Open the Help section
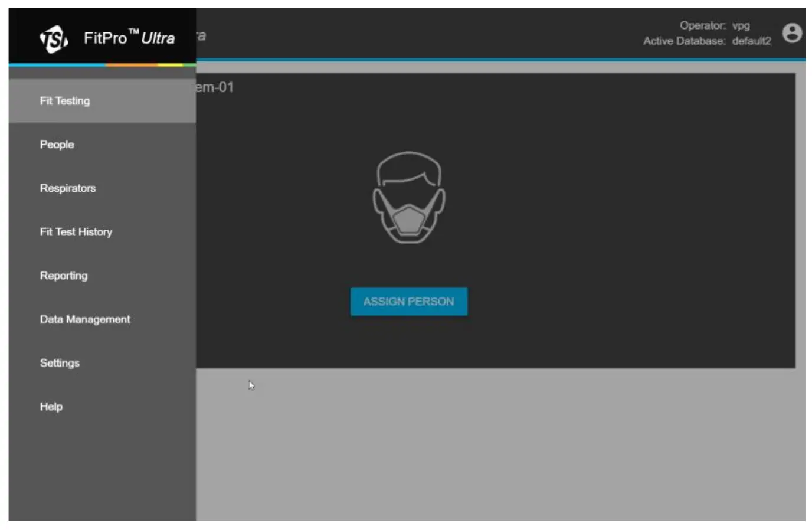Viewport: 812px width, 530px height. pos(51,407)
